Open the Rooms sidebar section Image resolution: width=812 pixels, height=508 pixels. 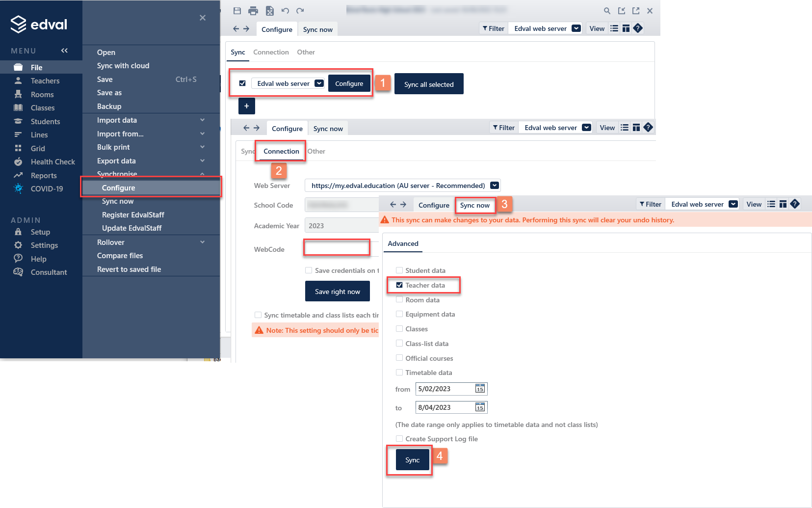(x=41, y=94)
